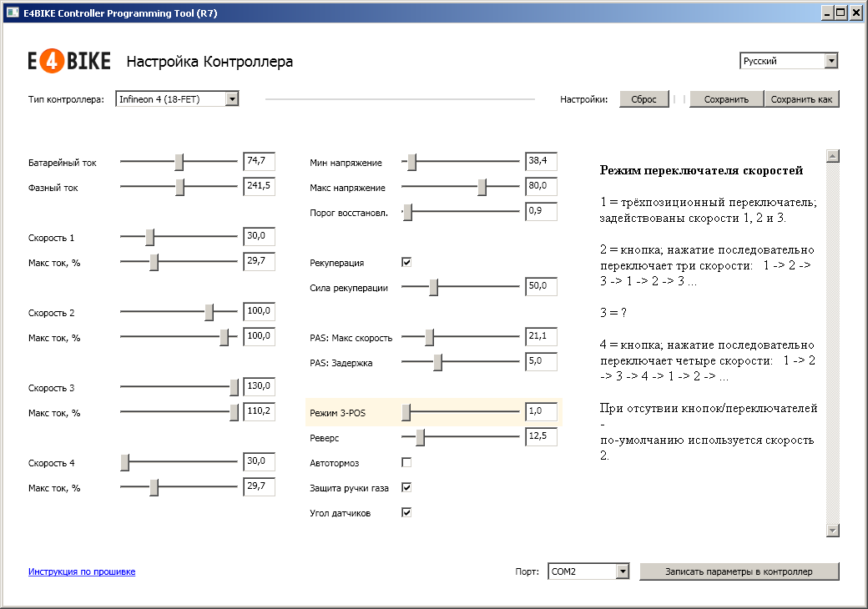
Task: Click the Сохранить button
Action: (x=726, y=99)
